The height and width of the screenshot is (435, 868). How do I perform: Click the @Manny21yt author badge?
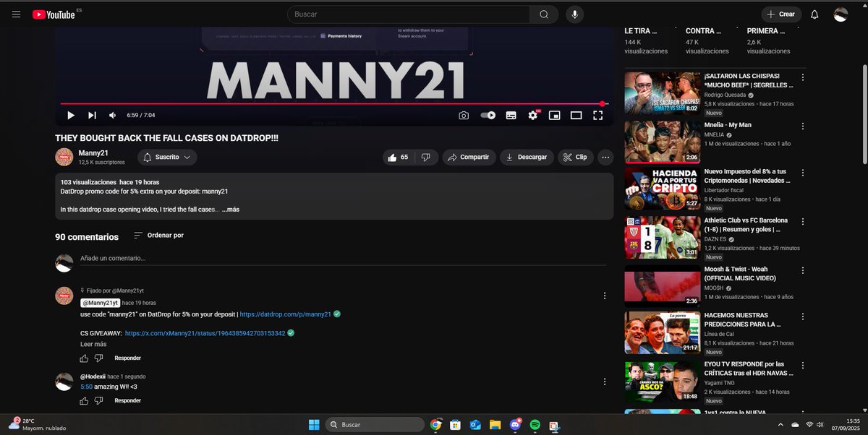tap(100, 303)
